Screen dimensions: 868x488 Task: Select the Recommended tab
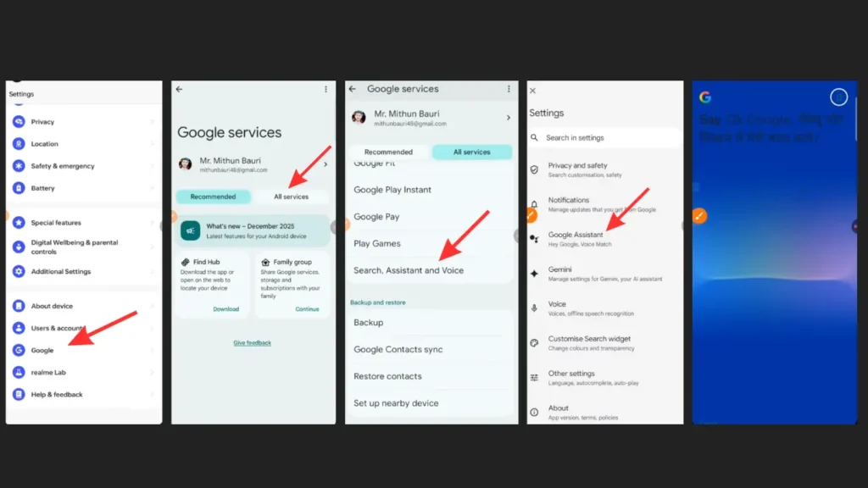coord(214,197)
